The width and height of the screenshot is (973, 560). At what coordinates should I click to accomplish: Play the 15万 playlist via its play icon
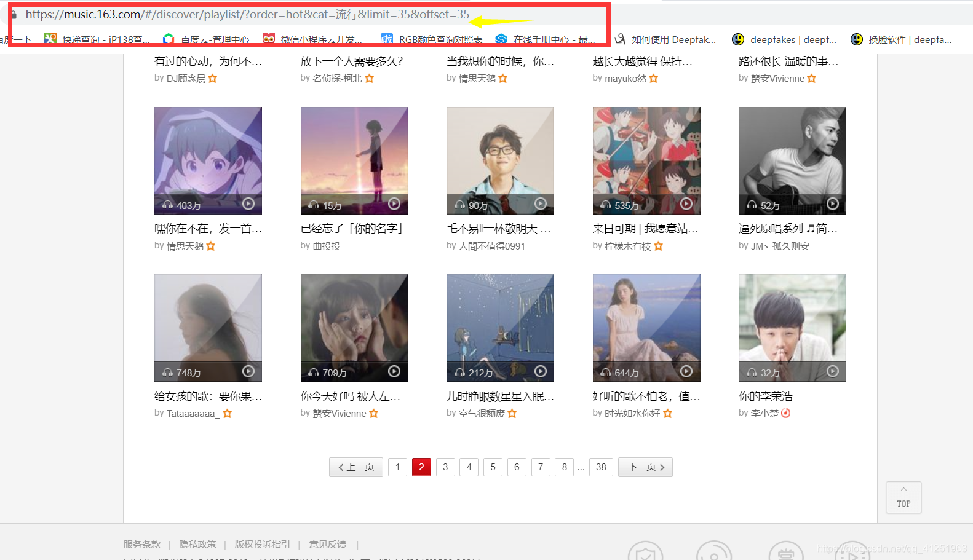coord(394,203)
